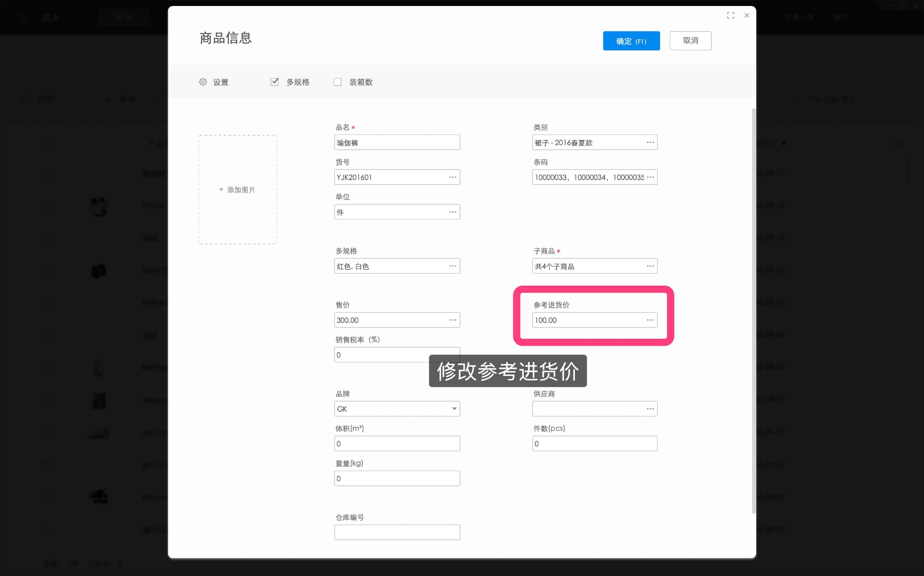Click the 取消 cancel button
The height and width of the screenshot is (576, 924).
(x=690, y=41)
